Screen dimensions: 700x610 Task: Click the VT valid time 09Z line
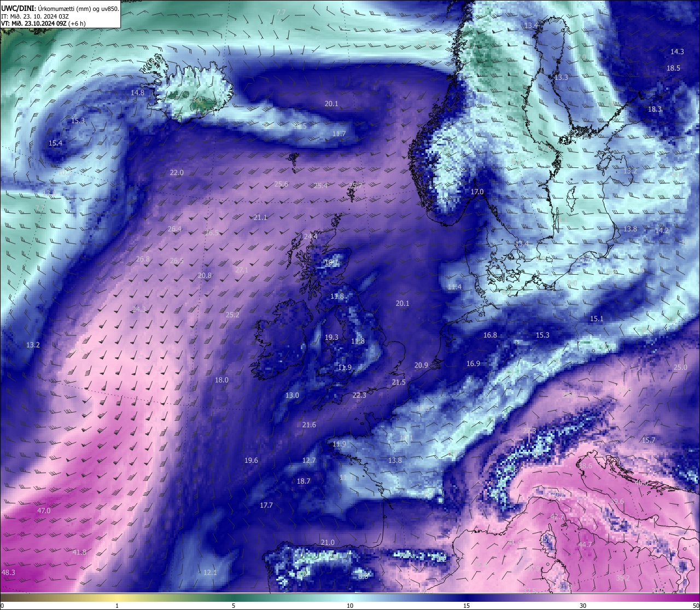43,24
